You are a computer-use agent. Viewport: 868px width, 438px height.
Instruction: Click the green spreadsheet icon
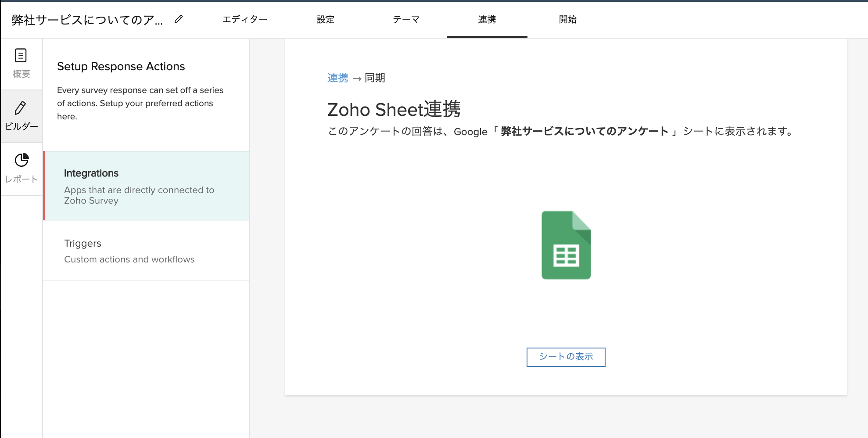566,245
